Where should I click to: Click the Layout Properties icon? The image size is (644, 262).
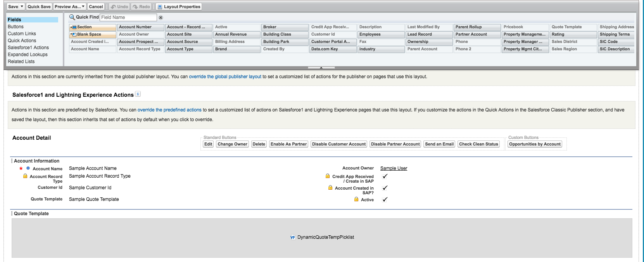tap(160, 7)
